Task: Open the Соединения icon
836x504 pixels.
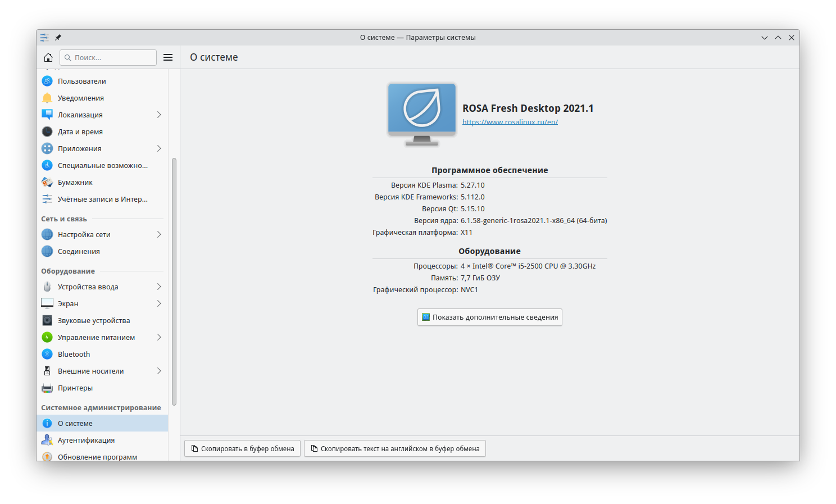Action: point(47,251)
